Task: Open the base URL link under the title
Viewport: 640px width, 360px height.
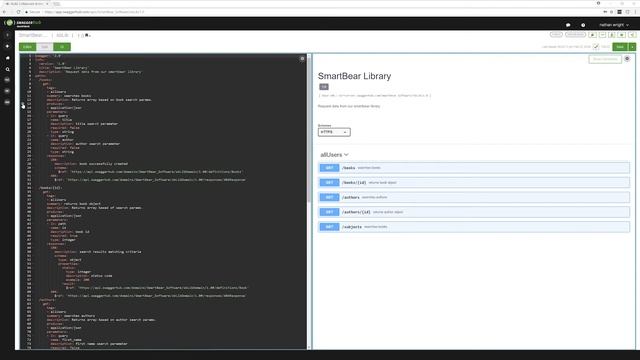Action: point(374,96)
